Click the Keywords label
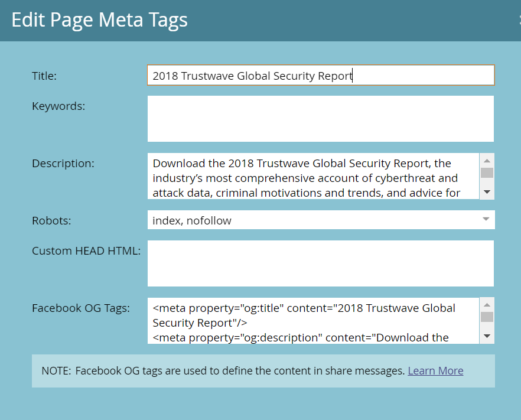The image size is (521, 420). pyautogui.click(x=58, y=106)
